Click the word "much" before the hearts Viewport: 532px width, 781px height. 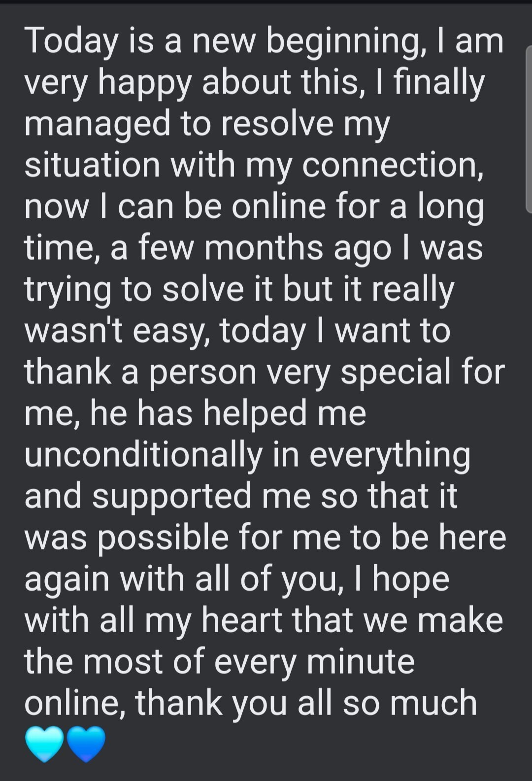(x=433, y=703)
